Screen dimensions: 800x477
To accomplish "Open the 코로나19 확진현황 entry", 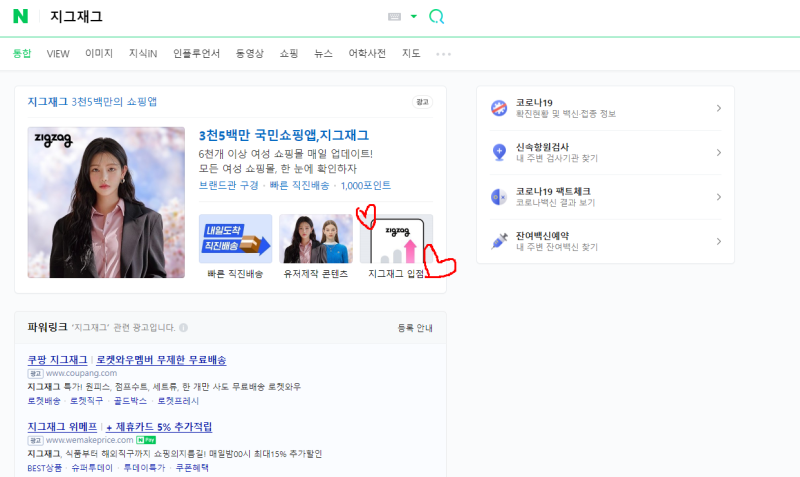I will tap(566, 108).
